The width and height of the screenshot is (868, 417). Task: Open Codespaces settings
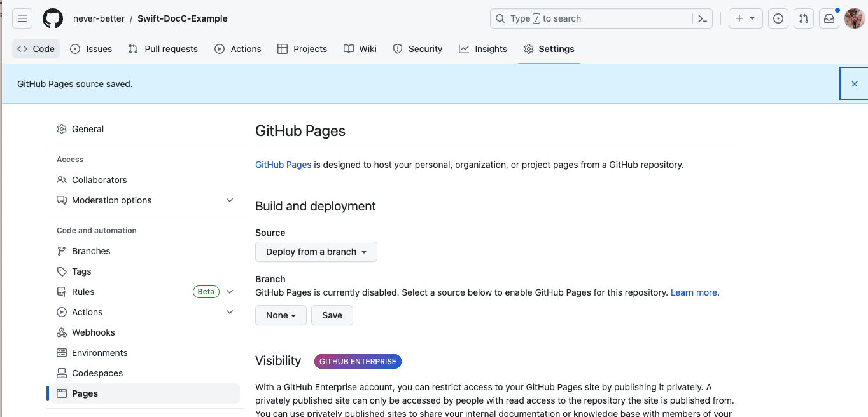tap(145, 373)
